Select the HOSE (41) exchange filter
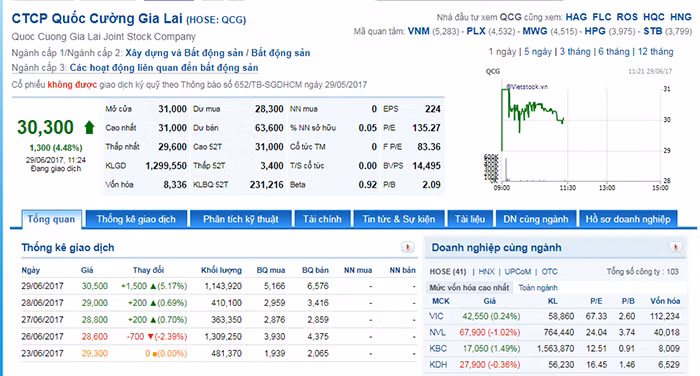700x376 pixels. point(448,272)
